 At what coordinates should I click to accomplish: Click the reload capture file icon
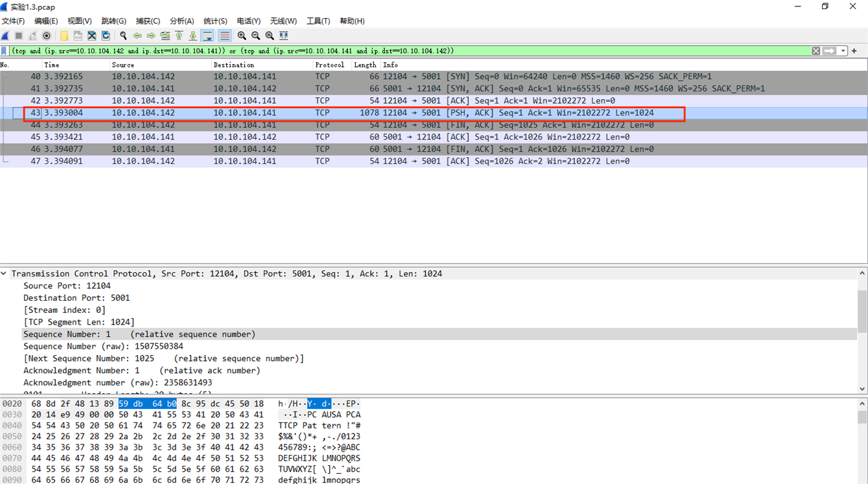point(106,36)
